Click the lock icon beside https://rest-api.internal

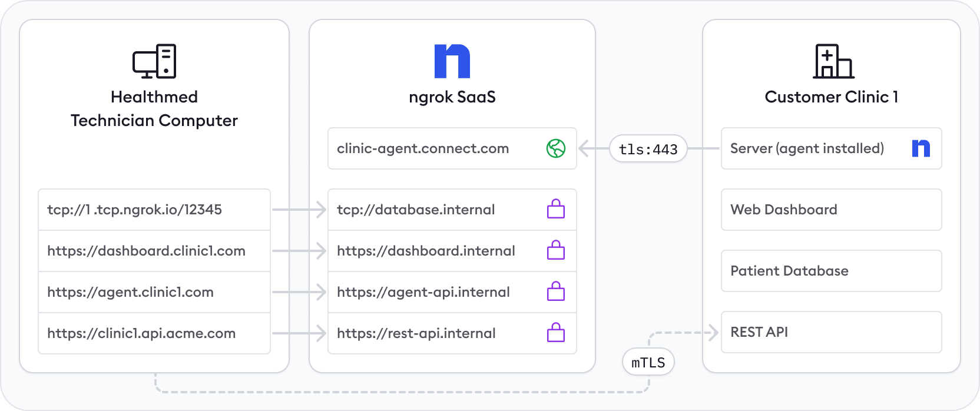pos(555,333)
